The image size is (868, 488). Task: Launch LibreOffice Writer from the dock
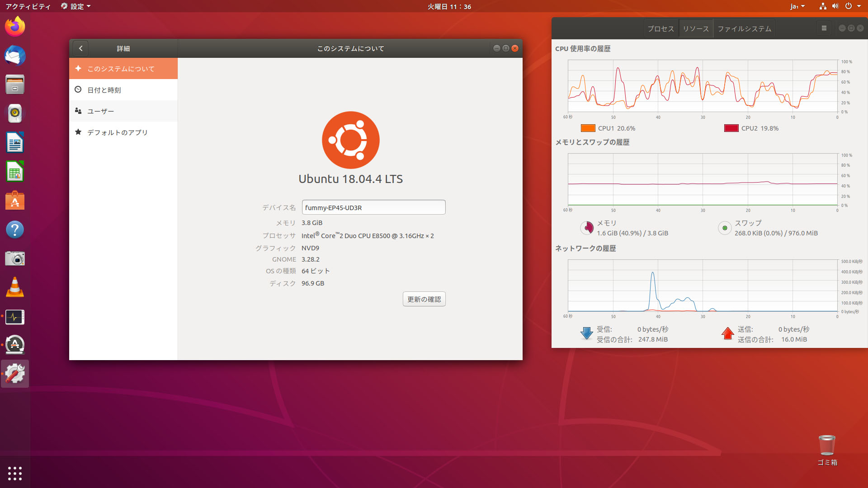(x=15, y=143)
